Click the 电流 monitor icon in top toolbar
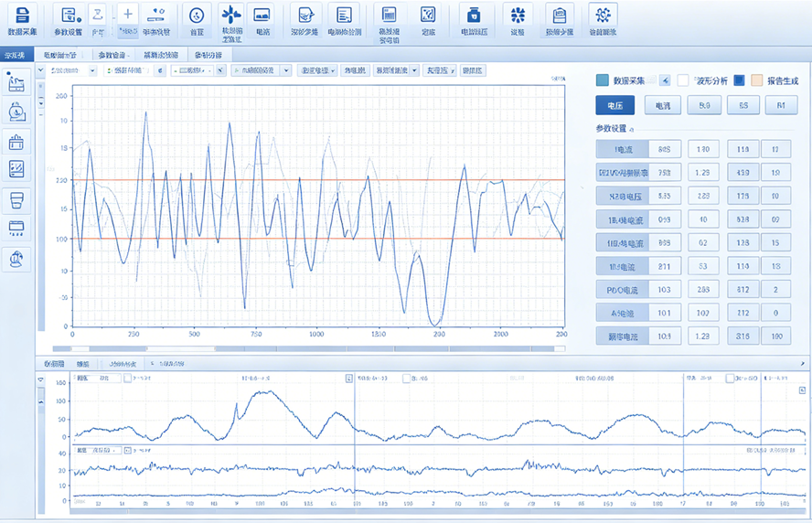This screenshot has height=523, width=812. point(262,16)
